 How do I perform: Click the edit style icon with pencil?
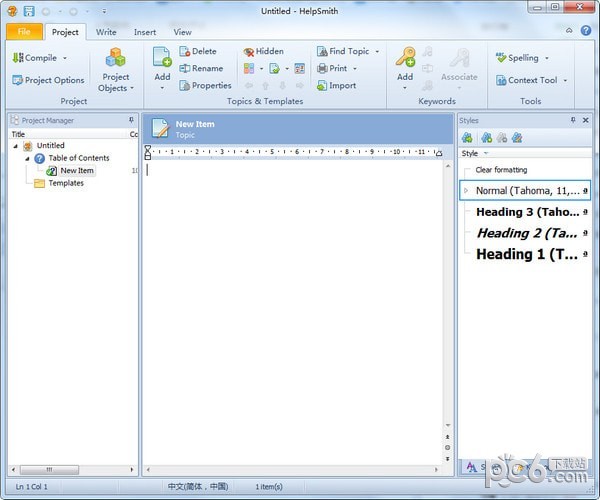pos(517,138)
